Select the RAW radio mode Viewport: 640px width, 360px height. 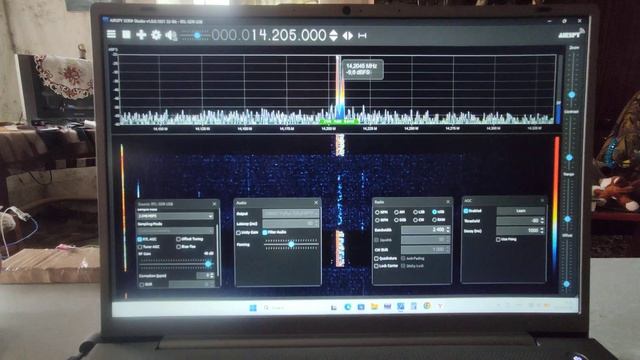(x=434, y=220)
